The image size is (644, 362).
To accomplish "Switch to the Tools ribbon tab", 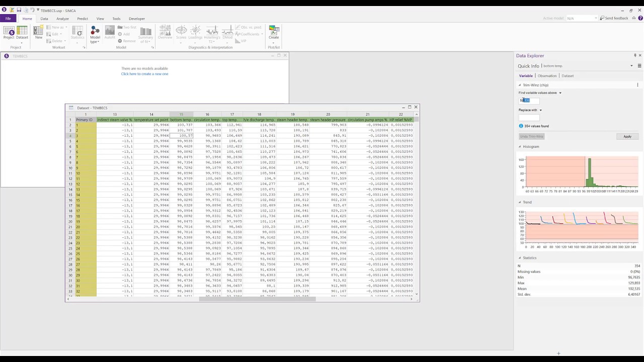I will coord(116,19).
